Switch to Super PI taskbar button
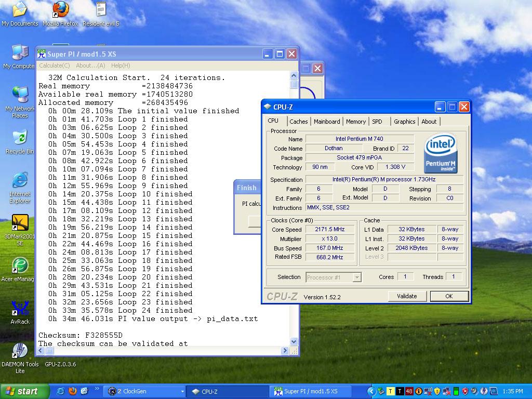The height and width of the screenshot is (399, 532). click(311, 391)
